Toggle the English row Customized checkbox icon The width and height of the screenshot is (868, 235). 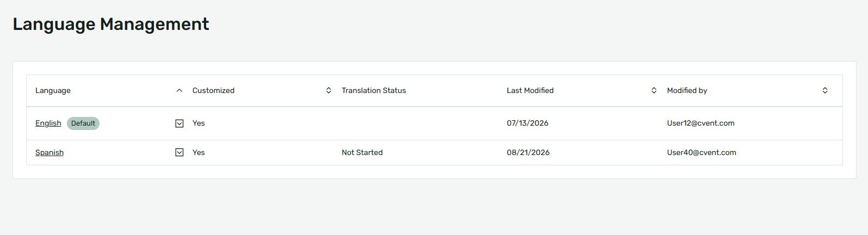tap(179, 123)
